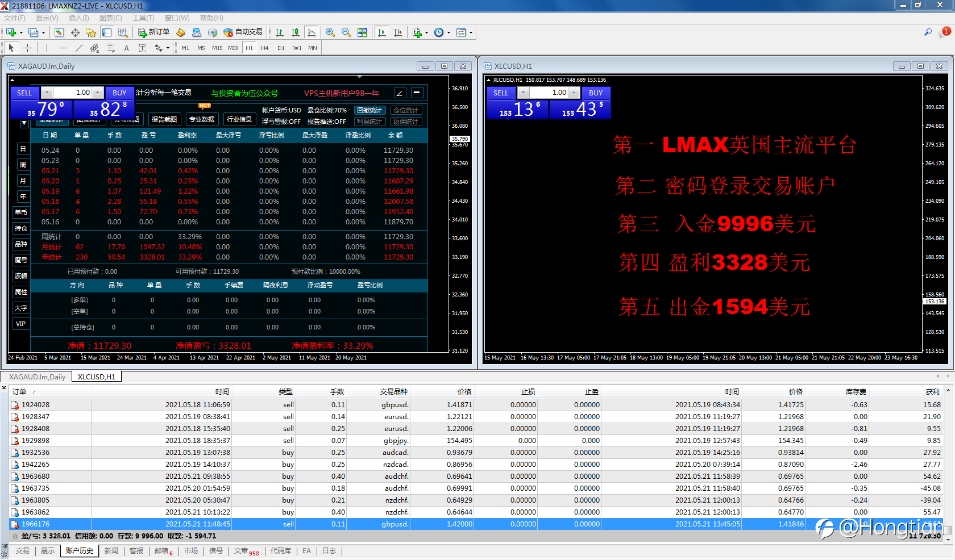
Task: Open the Navigator star icon
Action: [91, 32]
